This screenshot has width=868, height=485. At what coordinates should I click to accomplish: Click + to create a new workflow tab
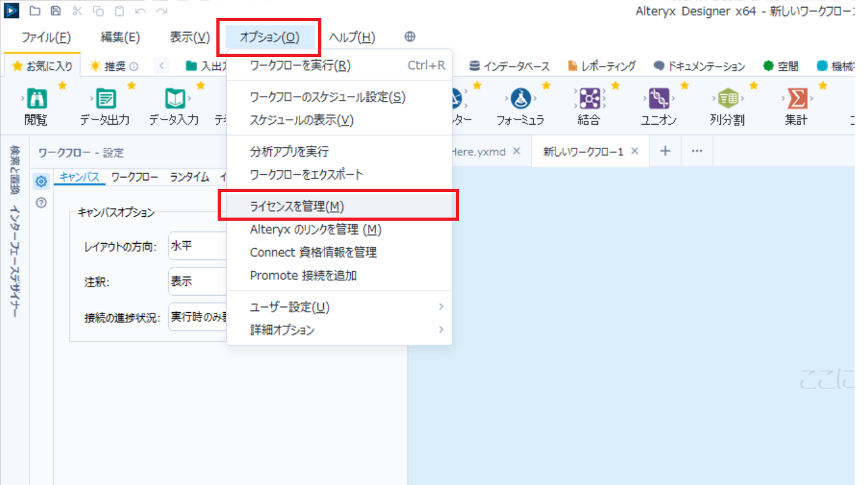665,151
